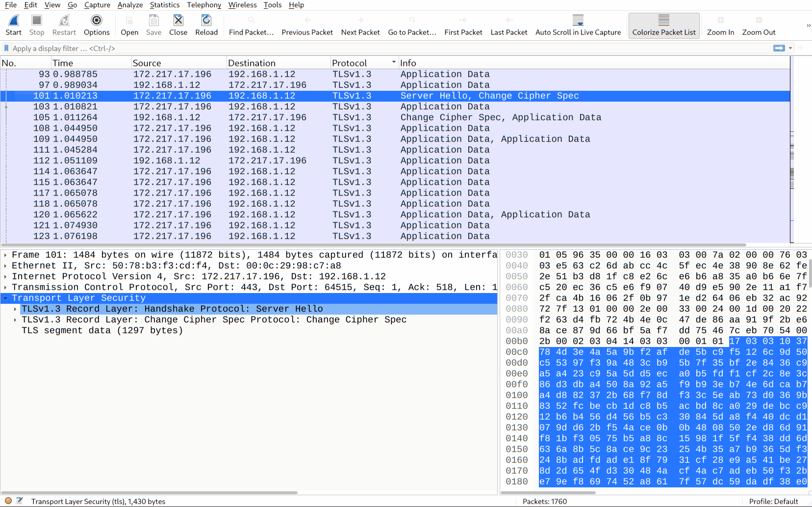Viewport: 812px width, 507px height.
Task: Click hex bytes pane horizontal scrollbar
Action: pos(549,492)
